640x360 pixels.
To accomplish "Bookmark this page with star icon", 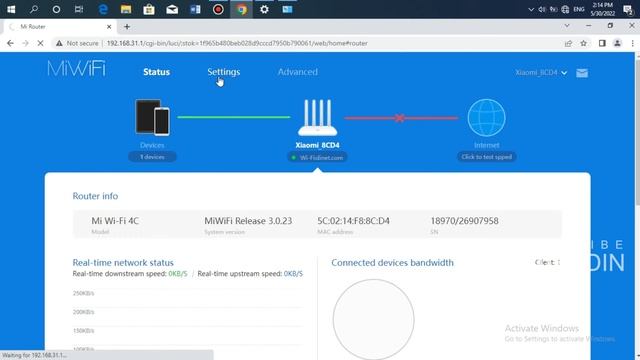I will tap(584, 43).
